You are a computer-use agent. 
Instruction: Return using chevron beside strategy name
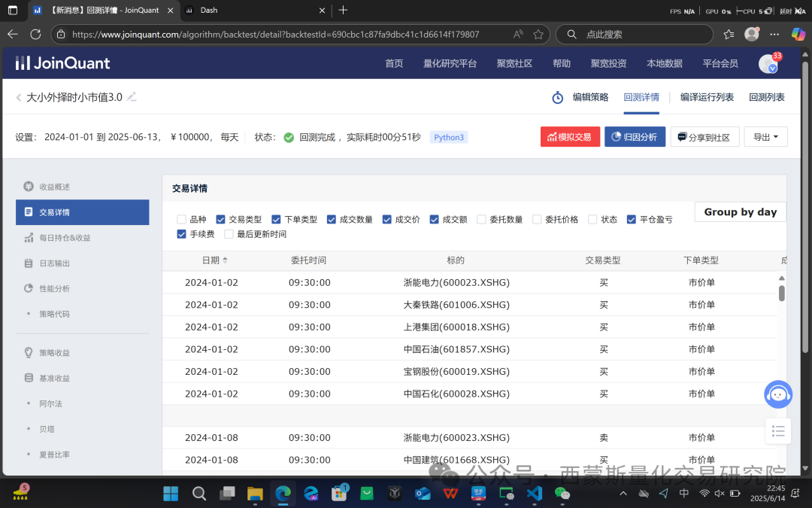pyautogui.click(x=19, y=97)
